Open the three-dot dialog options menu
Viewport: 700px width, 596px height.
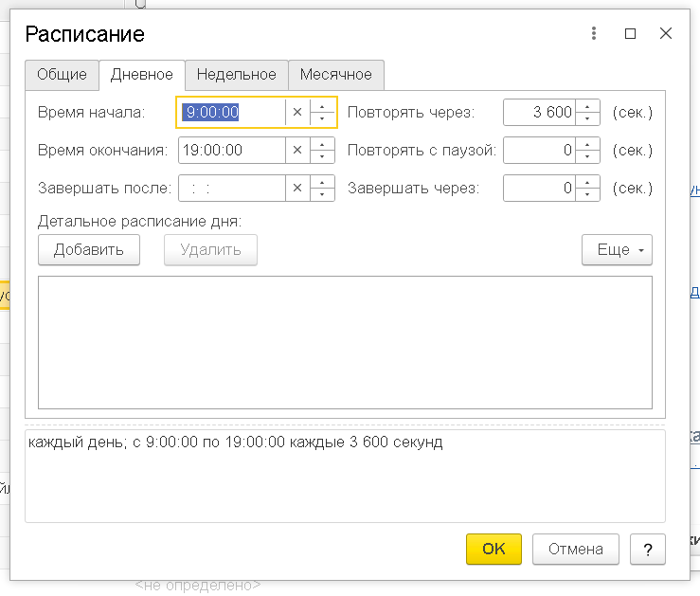594,33
